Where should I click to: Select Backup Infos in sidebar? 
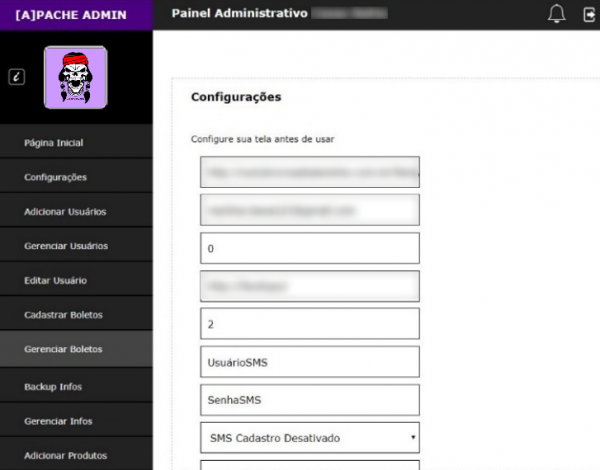pos(53,385)
